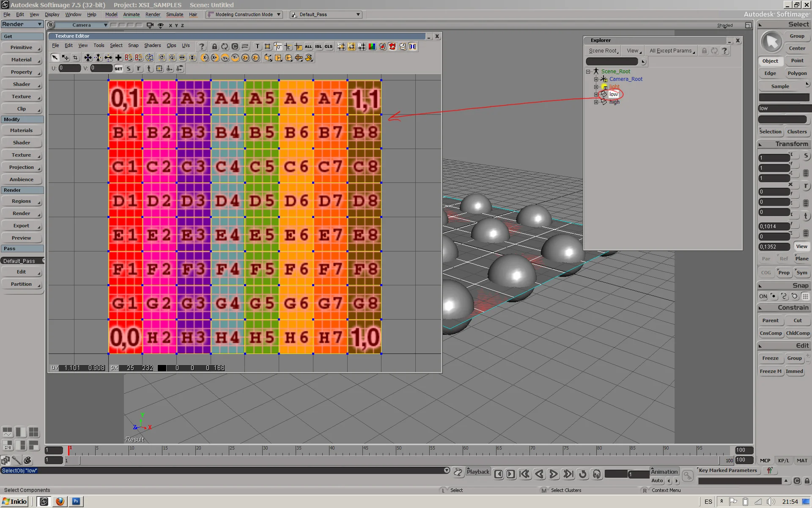Open the Shaded display mode dropdown

725,25
